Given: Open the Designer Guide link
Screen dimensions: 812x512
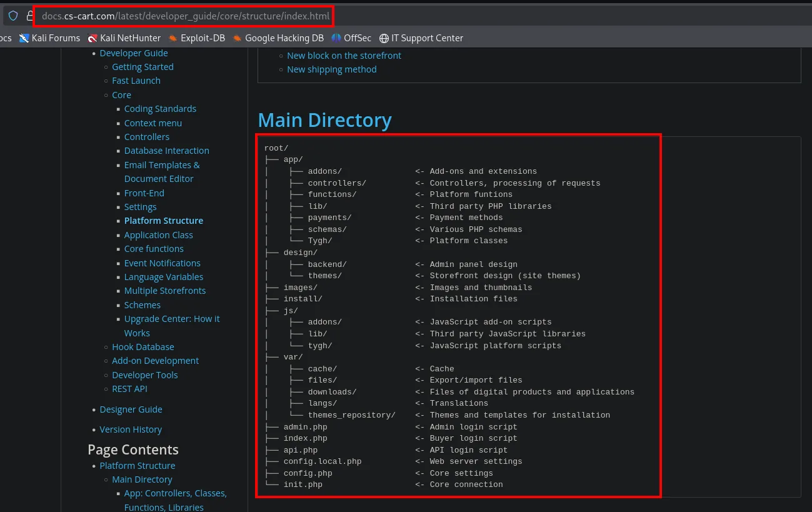Looking at the screenshot, I should click(131, 409).
